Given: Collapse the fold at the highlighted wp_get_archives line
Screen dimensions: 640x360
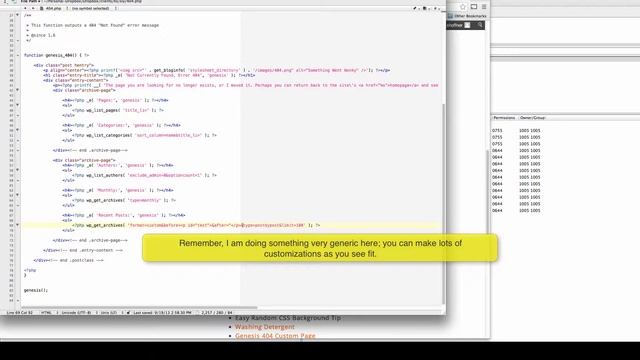Looking at the screenshot, I should pyautogui.click(x=17, y=225).
